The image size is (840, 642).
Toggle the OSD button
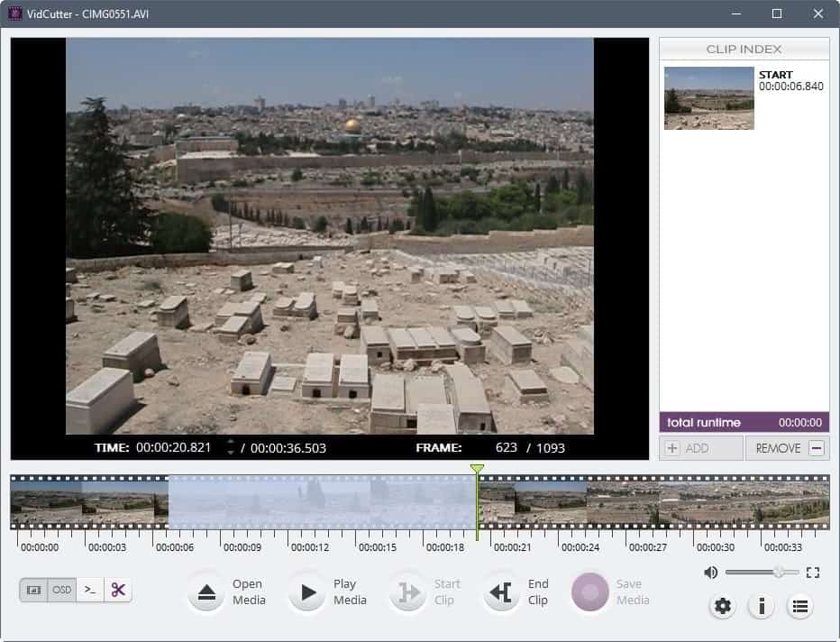click(x=60, y=590)
